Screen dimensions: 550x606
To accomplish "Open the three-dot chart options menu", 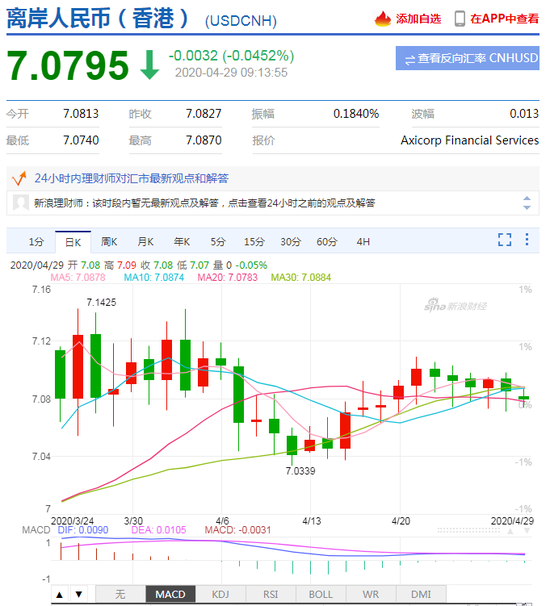I will [527, 239].
